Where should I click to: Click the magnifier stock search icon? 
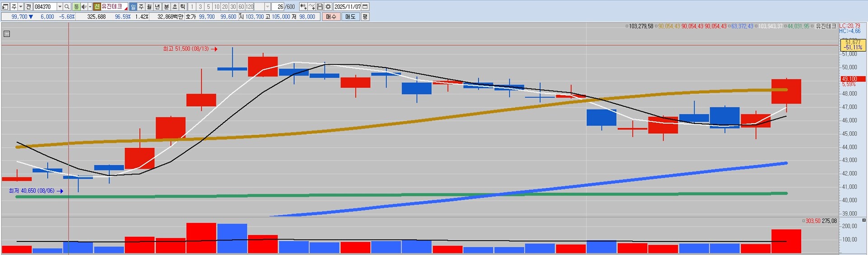pos(67,7)
